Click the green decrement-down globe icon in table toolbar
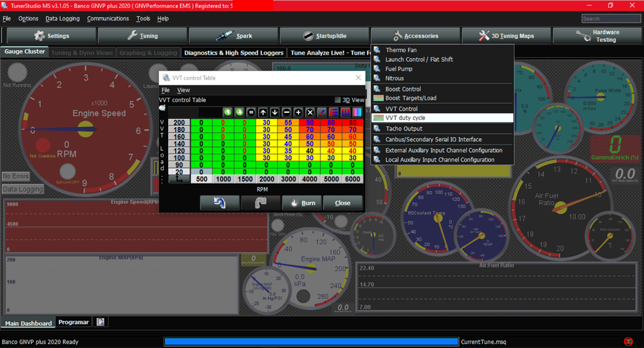The width and height of the screenshot is (644, 348). (x=239, y=112)
